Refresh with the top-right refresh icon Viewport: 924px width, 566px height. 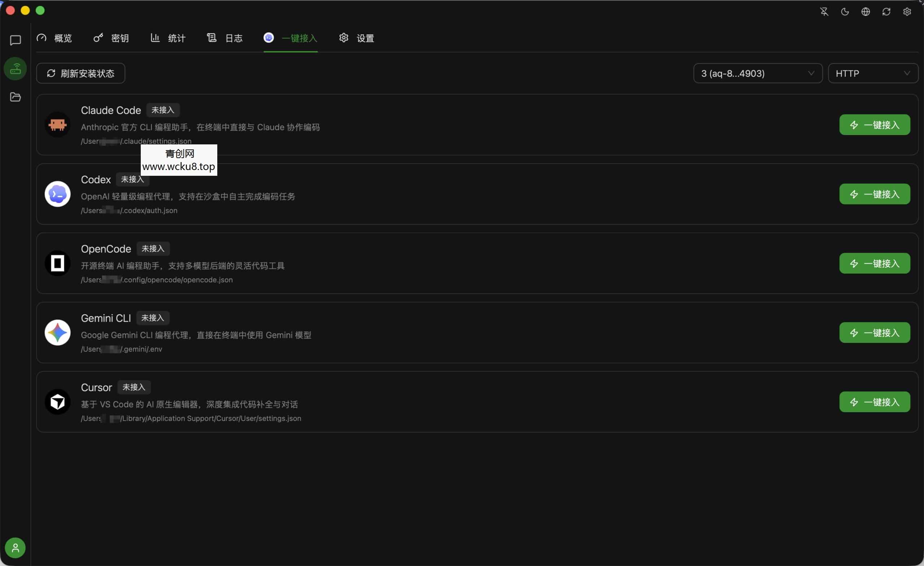[x=886, y=12]
